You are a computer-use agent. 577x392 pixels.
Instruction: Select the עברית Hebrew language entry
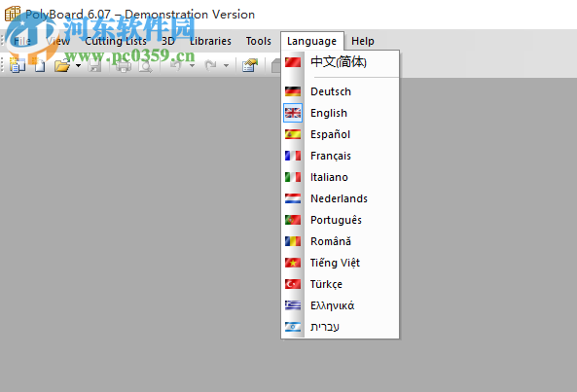(340, 327)
